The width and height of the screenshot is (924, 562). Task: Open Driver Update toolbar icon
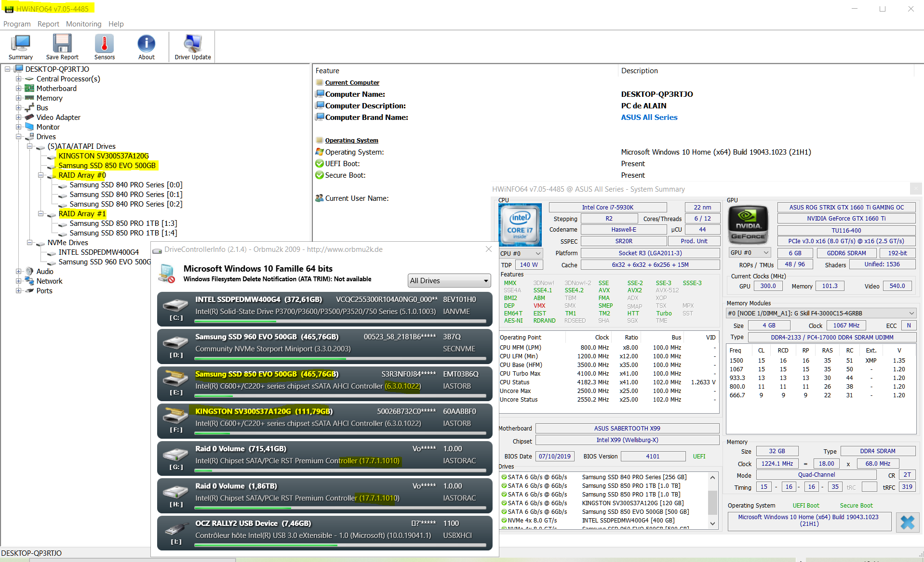point(193,47)
